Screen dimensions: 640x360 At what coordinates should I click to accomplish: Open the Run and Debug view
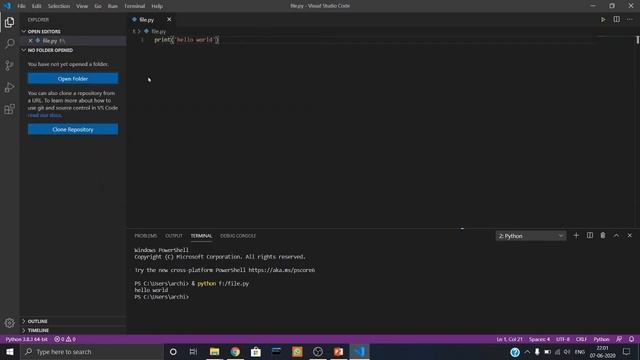(9, 87)
